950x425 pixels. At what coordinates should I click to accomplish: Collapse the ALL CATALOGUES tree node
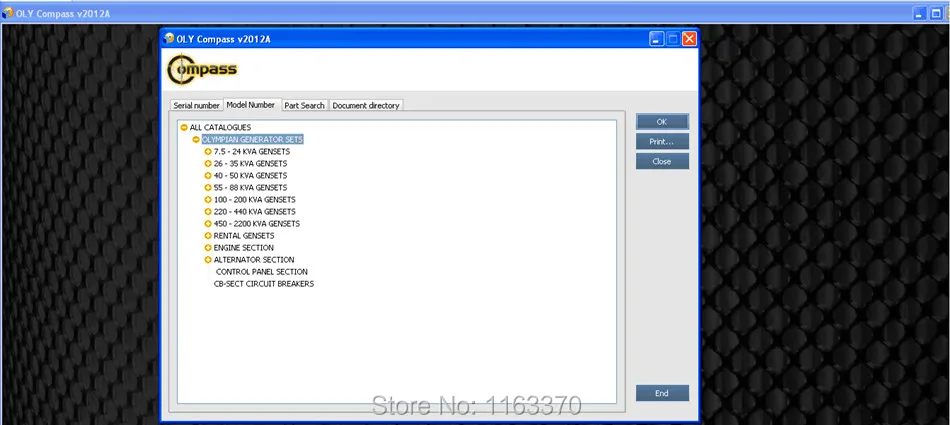coord(184,127)
